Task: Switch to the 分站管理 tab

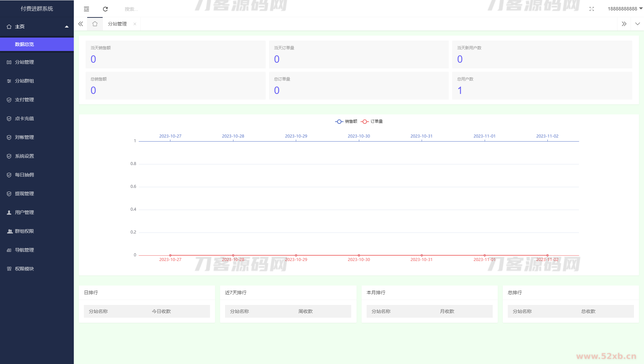Action: coord(117,24)
